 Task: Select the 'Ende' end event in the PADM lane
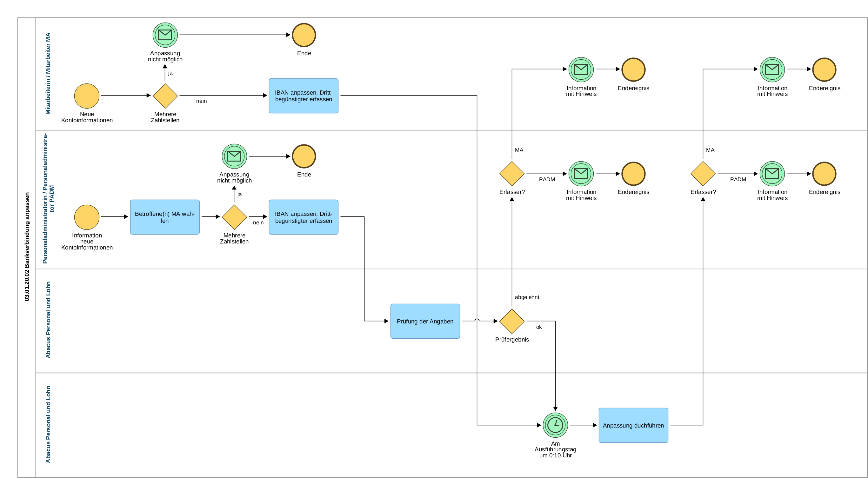coord(304,156)
